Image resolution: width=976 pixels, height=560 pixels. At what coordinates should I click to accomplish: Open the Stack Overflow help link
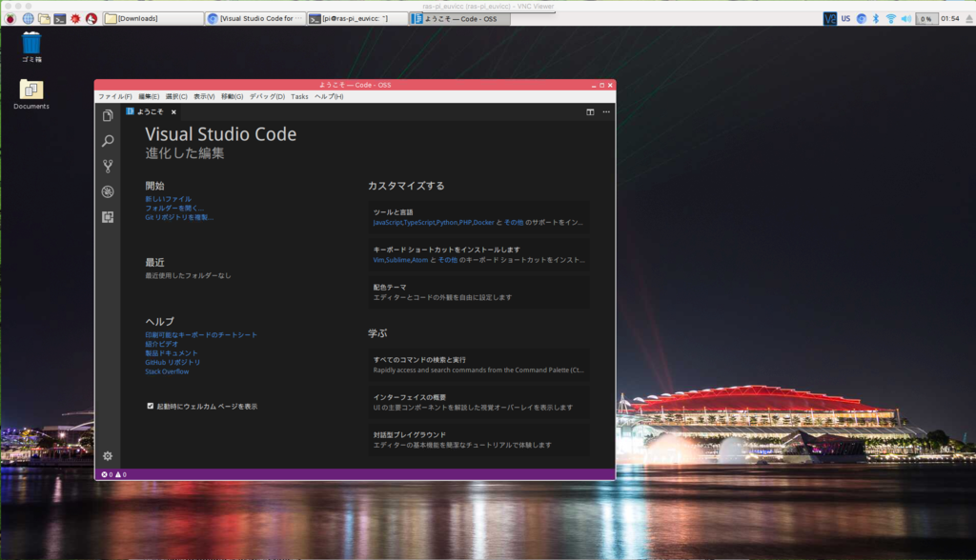(x=167, y=371)
